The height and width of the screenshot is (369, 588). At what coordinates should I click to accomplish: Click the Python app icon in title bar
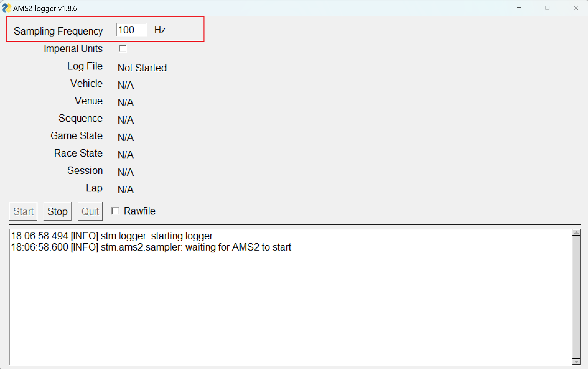(7, 8)
